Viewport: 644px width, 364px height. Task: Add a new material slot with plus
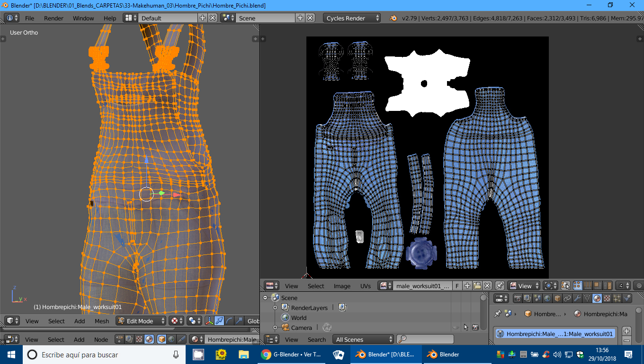[626, 331]
